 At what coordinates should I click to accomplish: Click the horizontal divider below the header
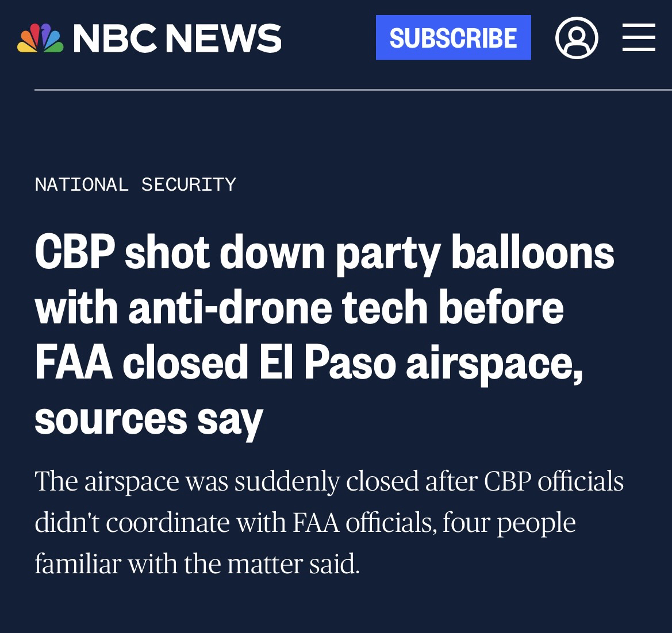pos(353,90)
